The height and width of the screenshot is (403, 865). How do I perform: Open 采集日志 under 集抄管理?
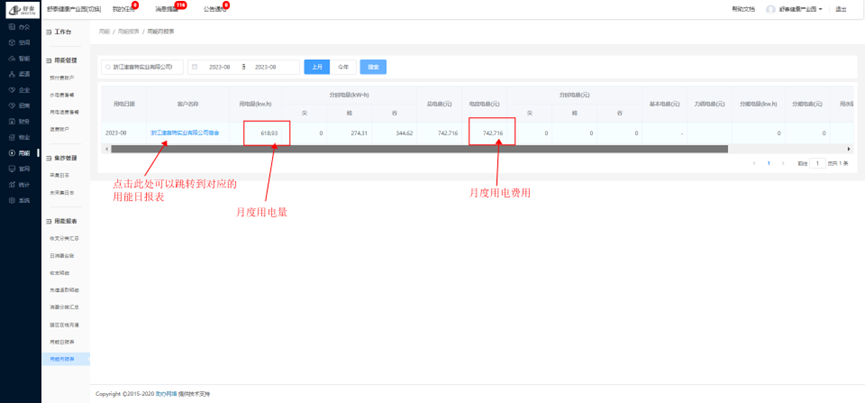tap(60, 175)
